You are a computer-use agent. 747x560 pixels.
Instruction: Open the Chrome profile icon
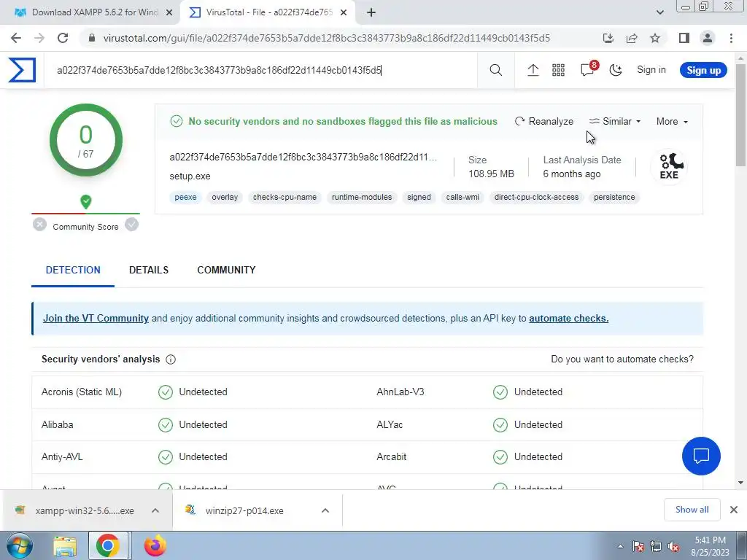pyautogui.click(x=708, y=38)
